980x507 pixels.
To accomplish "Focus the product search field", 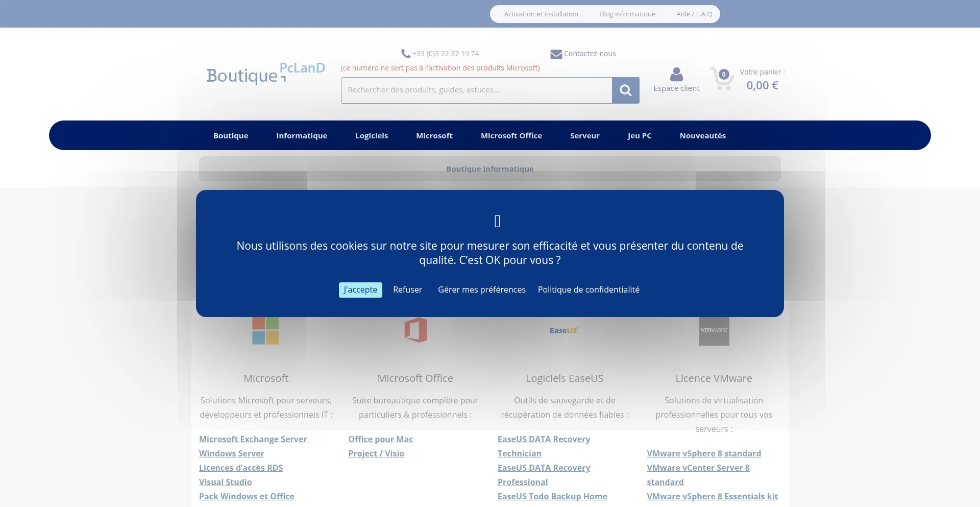I will (476, 90).
